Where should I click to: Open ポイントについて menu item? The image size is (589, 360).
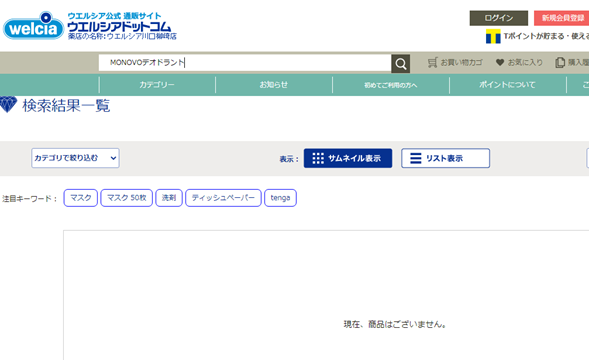[x=507, y=85]
